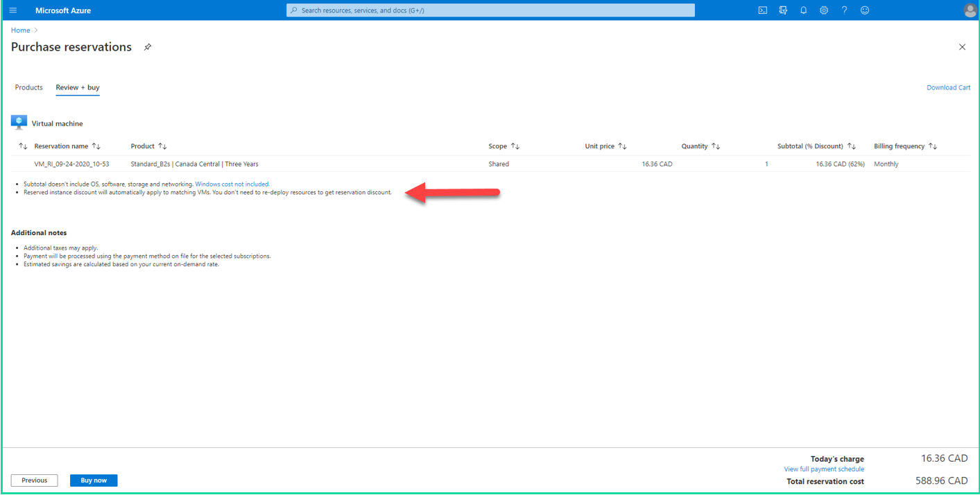The image size is (980, 495).
Task: Pin Purchase reservations to dashboard
Action: pyautogui.click(x=147, y=47)
